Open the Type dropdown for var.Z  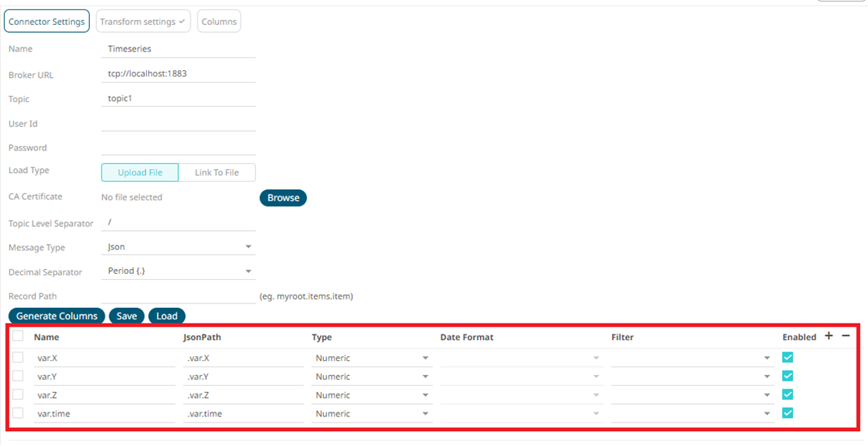pos(372,395)
